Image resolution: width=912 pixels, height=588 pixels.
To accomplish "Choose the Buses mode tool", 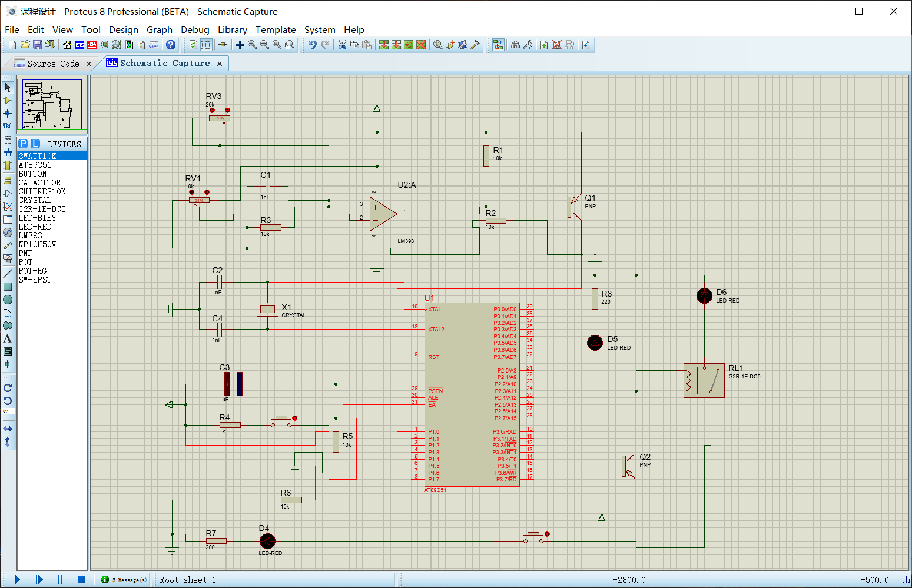I will click(8, 152).
